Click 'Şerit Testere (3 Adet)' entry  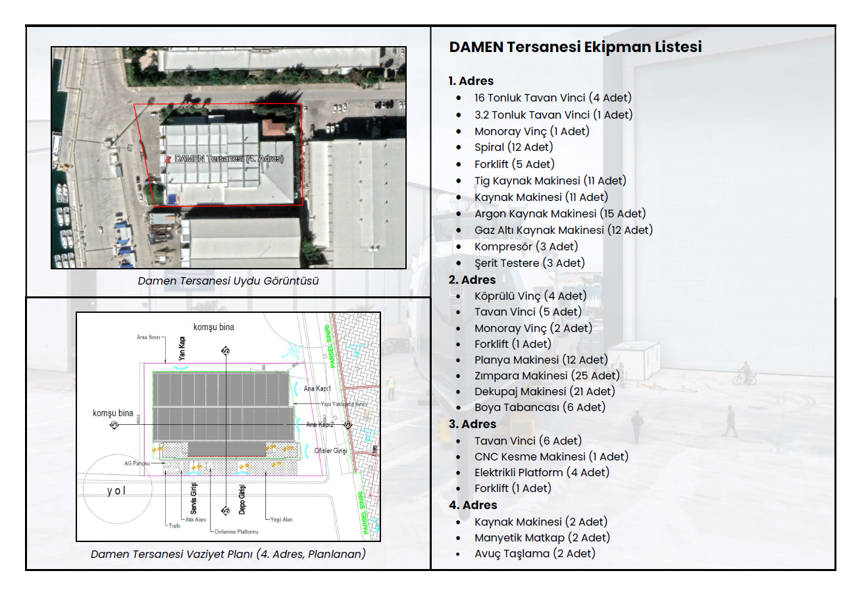click(529, 263)
